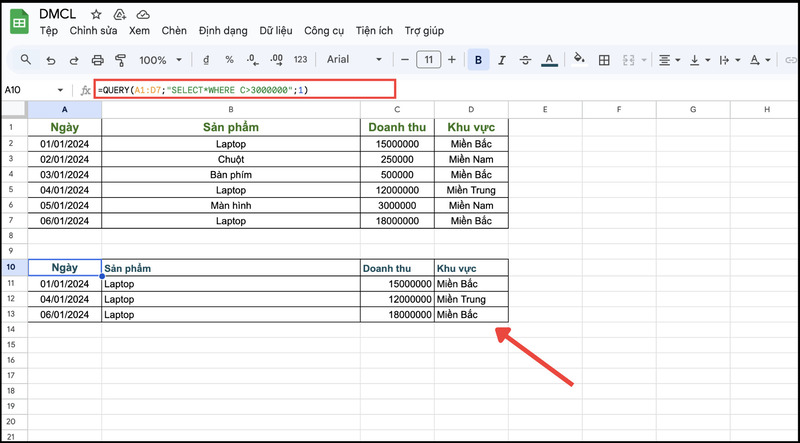This screenshot has width=800, height=443.
Task: Select cell with 05/01/2024
Action: 64,205
